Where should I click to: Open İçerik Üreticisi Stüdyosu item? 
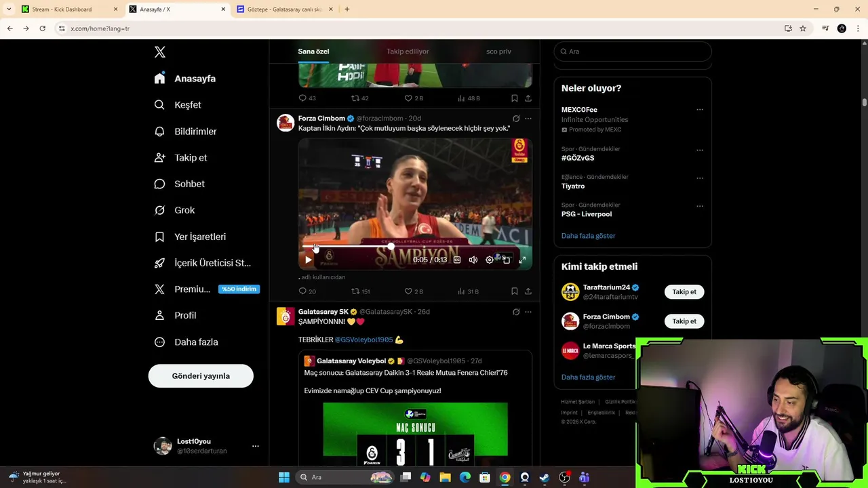click(x=203, y=263)
